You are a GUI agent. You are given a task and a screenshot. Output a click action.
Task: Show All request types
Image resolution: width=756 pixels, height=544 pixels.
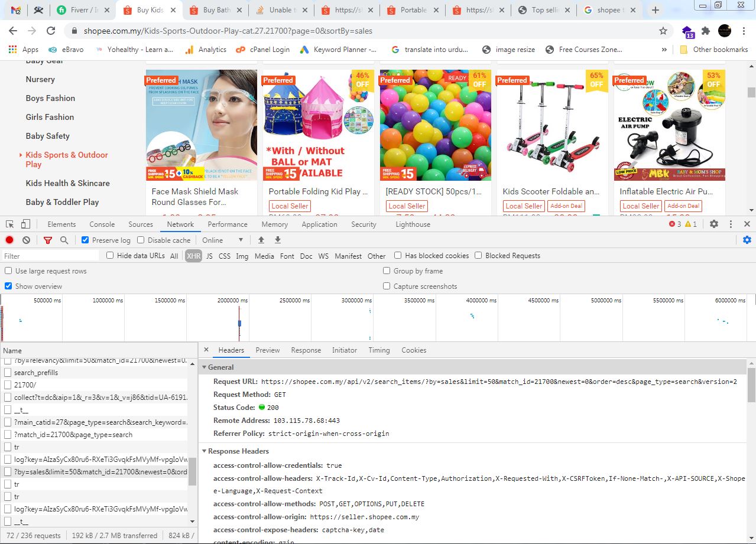coord(174,256)
